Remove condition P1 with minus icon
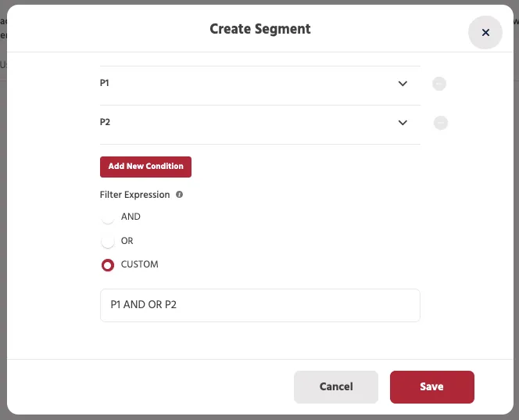519x420 pixels. (439, 84)
